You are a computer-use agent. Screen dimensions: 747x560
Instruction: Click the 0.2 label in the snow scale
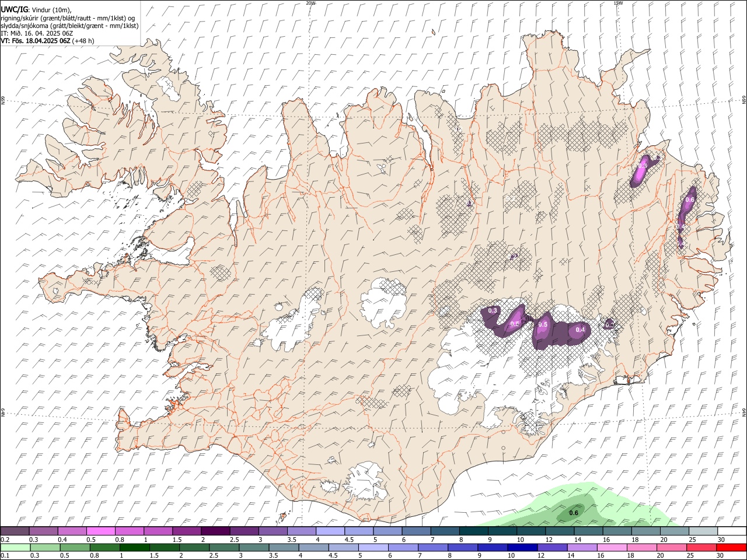point(5,540)
